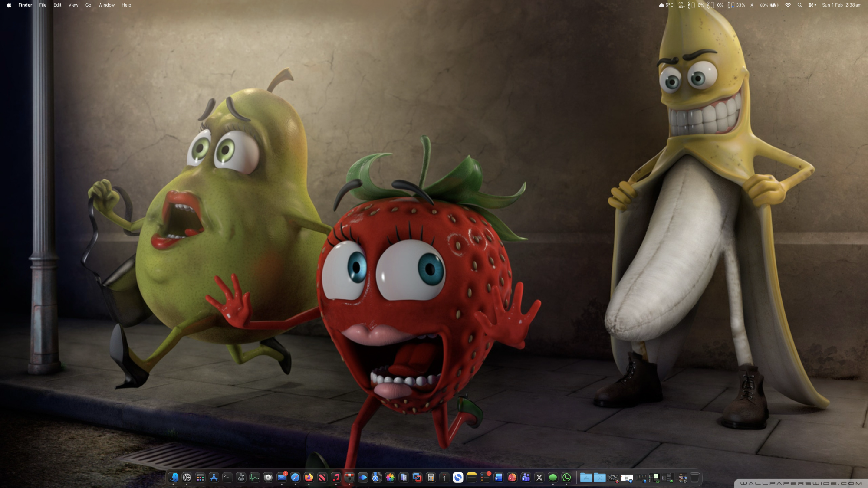This screenshot has width=868, height=488.
Task: Open the Apple menu
Action: point(9,5)
